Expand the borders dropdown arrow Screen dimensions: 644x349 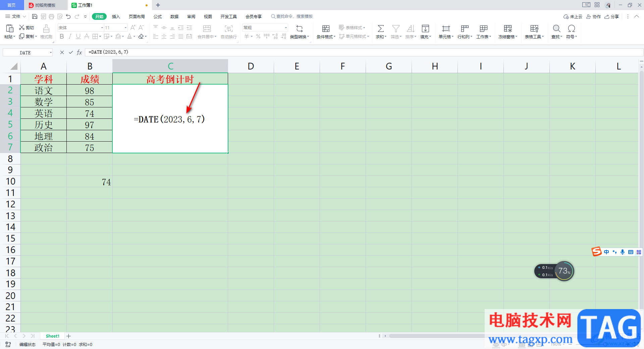coord(100,37)
